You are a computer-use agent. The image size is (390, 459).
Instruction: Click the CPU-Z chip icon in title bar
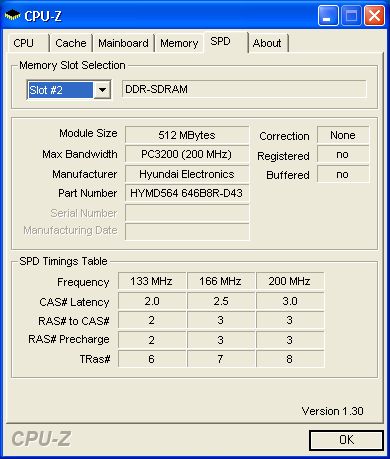coord(12,15)
